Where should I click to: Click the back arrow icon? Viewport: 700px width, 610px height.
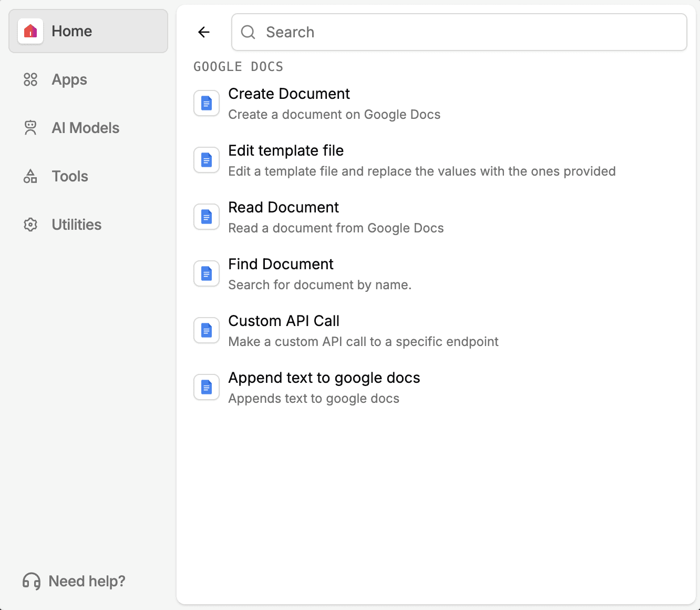(204, 32)
